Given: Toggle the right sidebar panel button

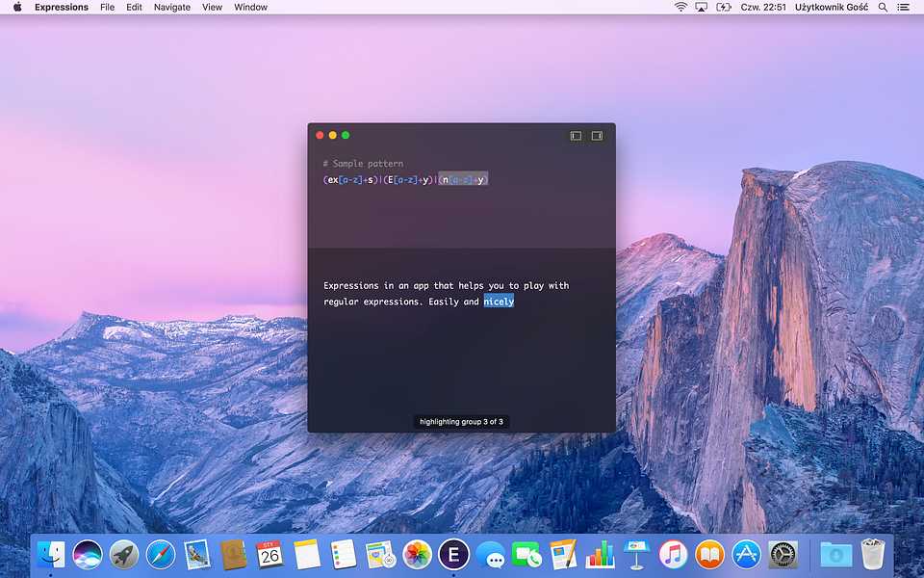Looking at the screenshot, I should [597, 136].
